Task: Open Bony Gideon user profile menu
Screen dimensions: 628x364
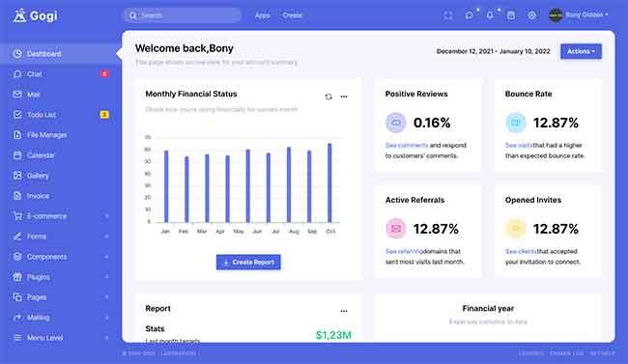Action: coord(579,15)
